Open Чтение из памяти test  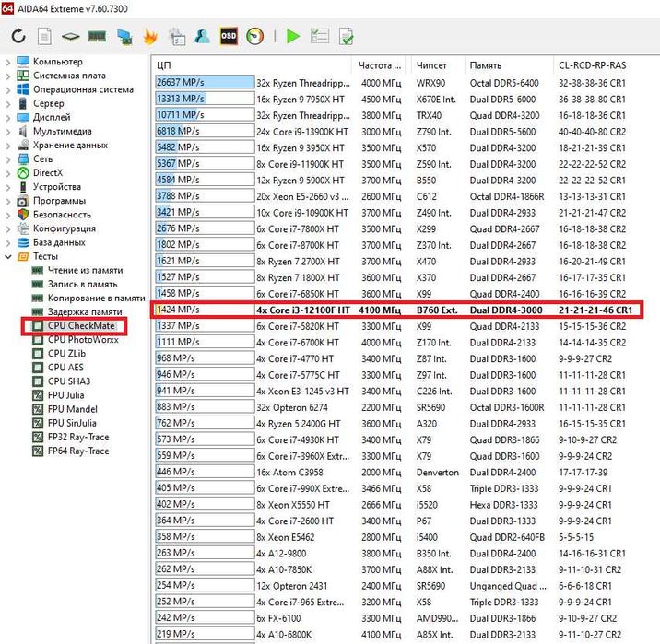pos(85,270)
